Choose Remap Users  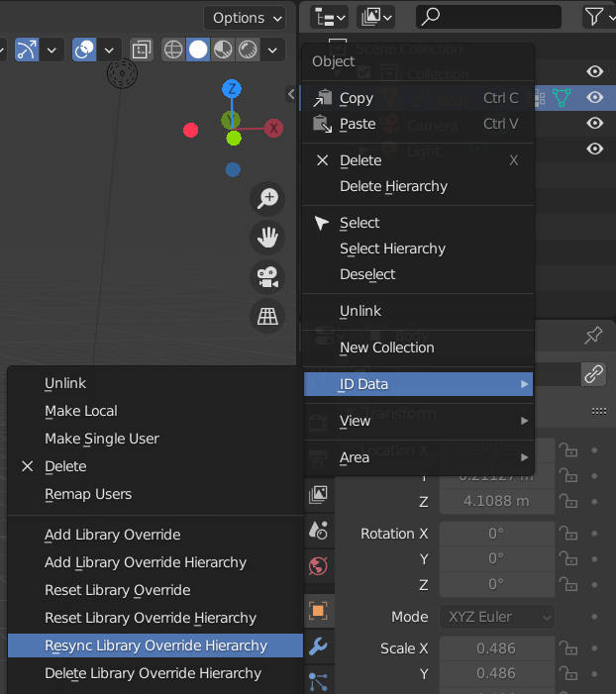click(155, 494)
